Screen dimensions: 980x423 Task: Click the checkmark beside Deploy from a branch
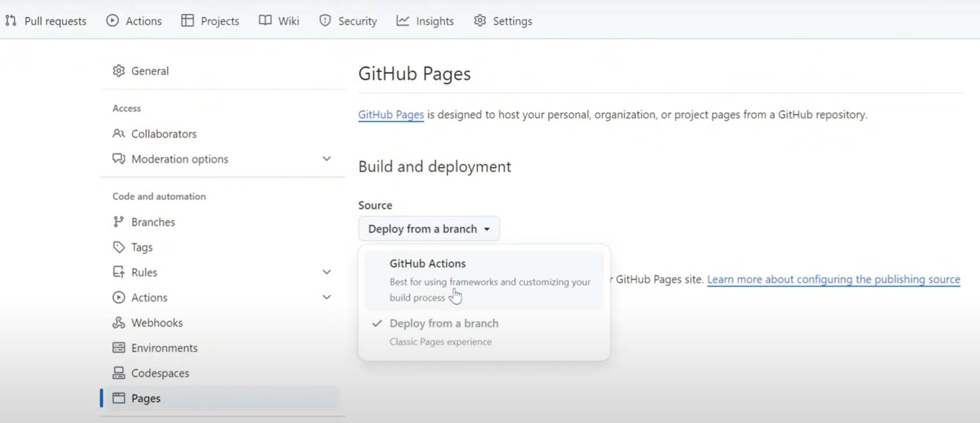(377, 323)
